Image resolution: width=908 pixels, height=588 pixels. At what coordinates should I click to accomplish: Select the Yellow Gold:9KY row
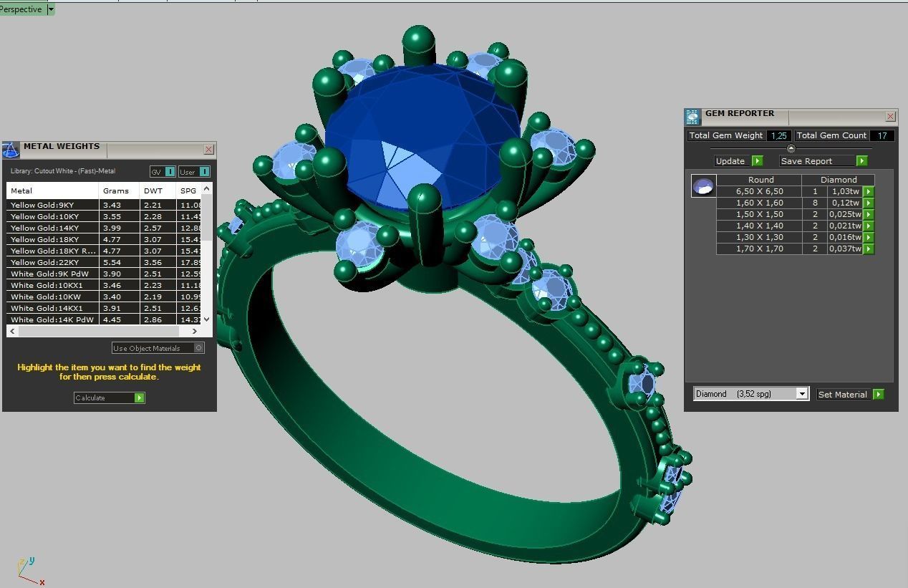pos(104,205)
